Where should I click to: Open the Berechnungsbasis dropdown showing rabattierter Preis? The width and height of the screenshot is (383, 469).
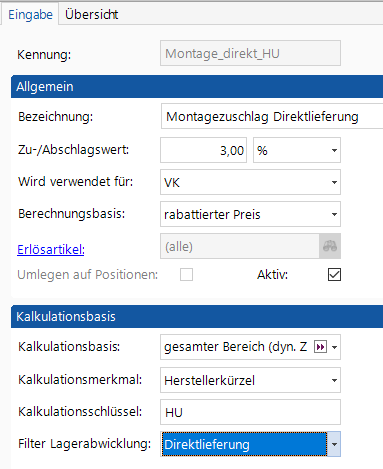[250, 214]
